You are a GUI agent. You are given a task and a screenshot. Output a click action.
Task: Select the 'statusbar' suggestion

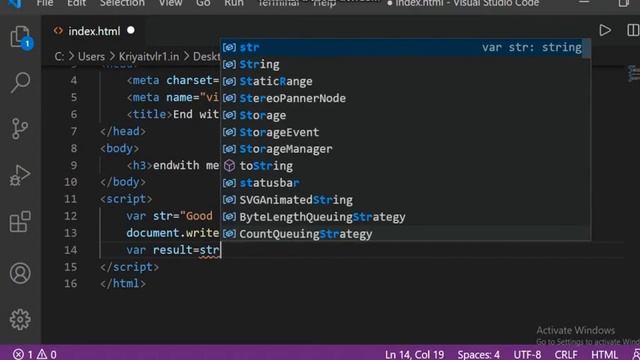click(402, 183)
